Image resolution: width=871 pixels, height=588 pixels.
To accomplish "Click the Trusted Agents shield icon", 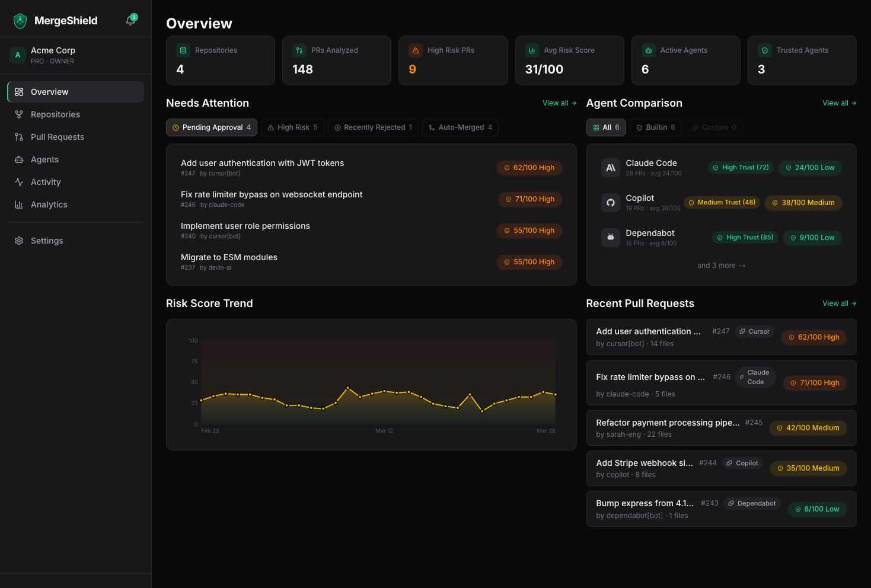I will click(x=765, y=50).
